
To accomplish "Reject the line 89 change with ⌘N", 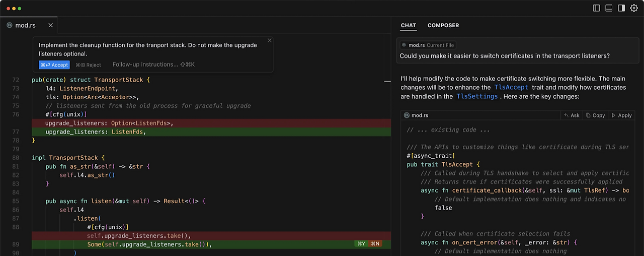I will coord(375,244).
